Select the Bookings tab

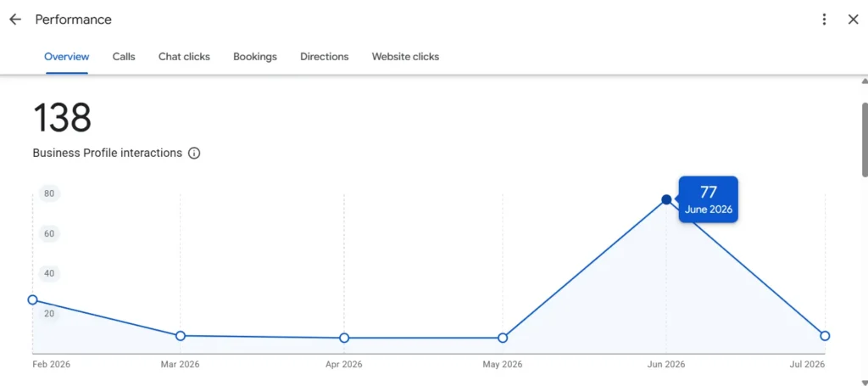[254, 57]
